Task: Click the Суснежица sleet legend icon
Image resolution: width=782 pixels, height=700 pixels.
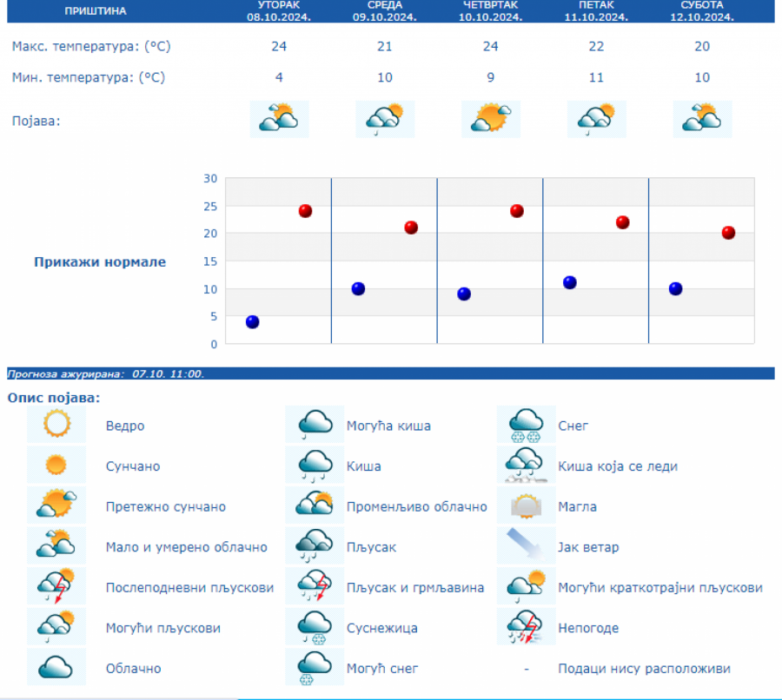Action: click(x=315, y=628)
